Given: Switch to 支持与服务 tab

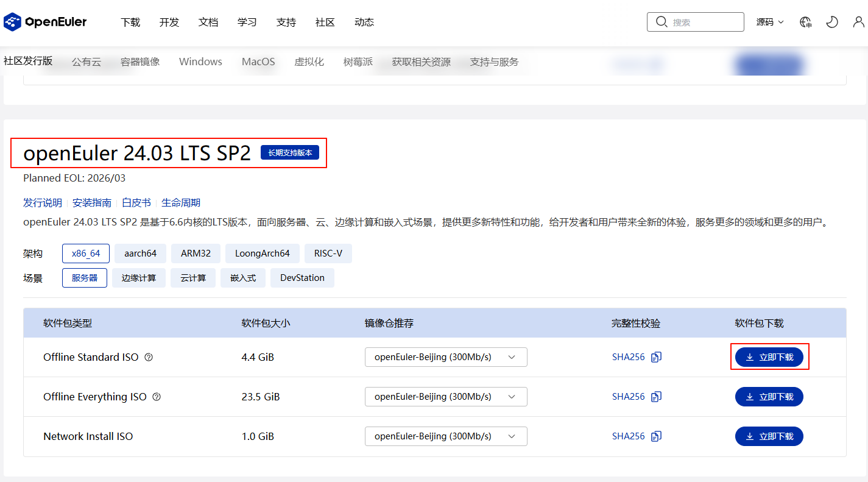Looking at the screenshot, I should coord(495,62).
